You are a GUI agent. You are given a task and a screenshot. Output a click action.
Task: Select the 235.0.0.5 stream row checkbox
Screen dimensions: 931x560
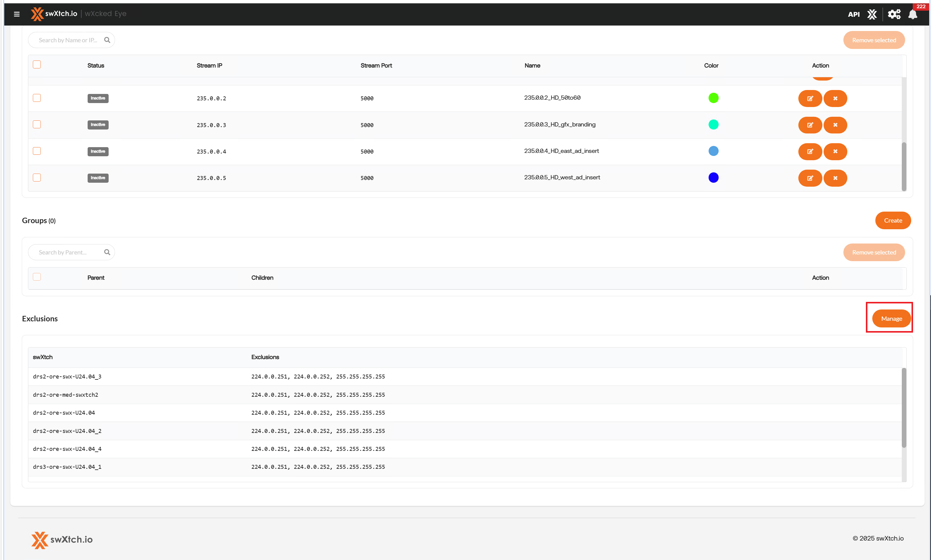coord(37,178)
